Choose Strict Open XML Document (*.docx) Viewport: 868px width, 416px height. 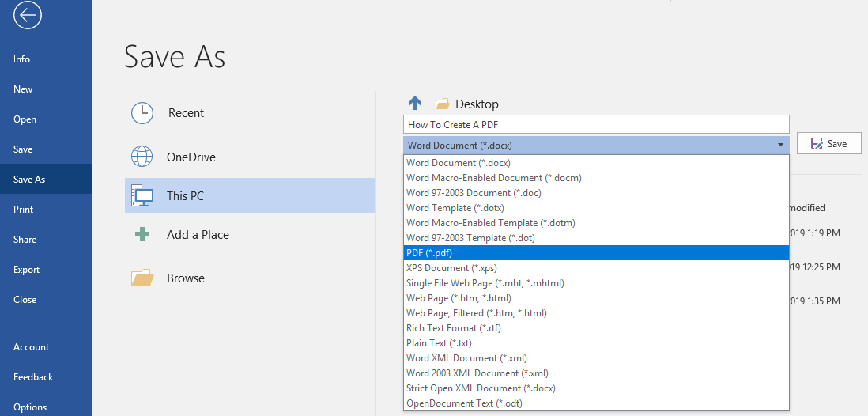coord(596,388)
